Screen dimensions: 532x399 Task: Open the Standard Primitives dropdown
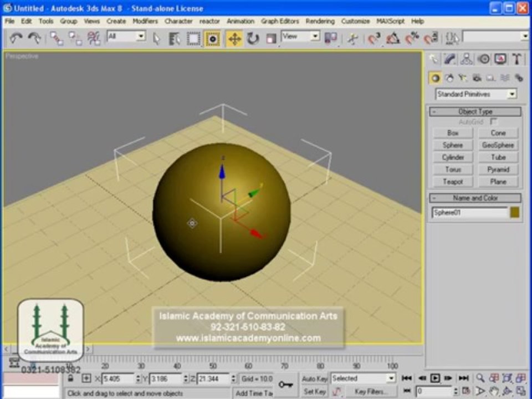pyautogui.click(x=511, y=94)
